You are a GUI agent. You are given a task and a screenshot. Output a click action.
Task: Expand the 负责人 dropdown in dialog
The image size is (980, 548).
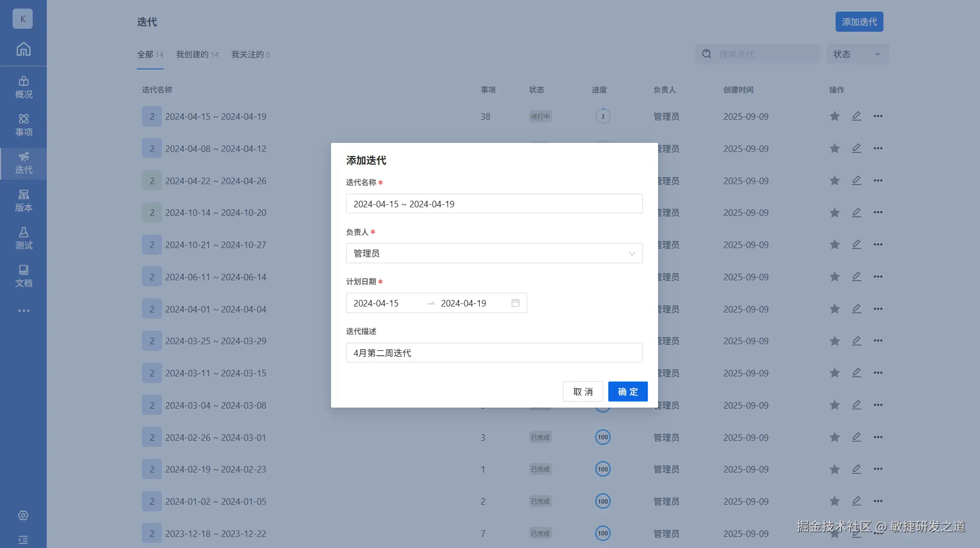[x=494, y=254]
